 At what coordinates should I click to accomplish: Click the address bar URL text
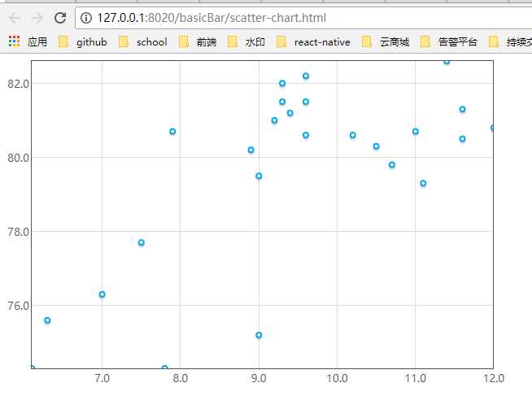(211, 18)
